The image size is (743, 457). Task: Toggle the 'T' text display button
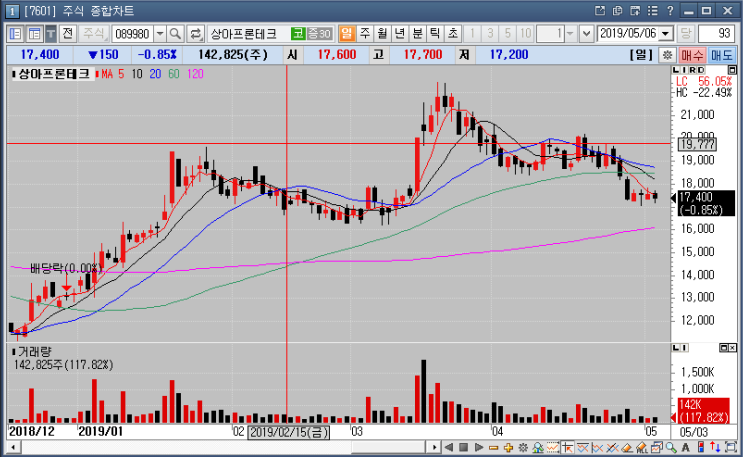click(x=51, y=34)
